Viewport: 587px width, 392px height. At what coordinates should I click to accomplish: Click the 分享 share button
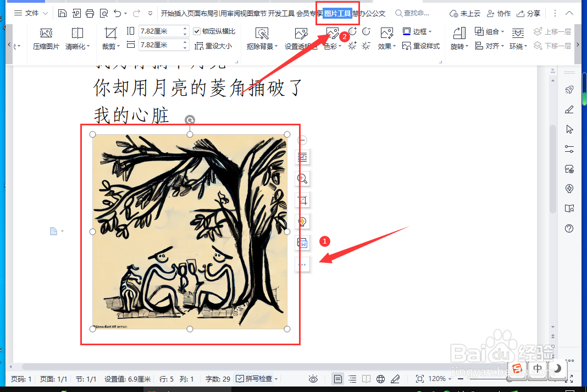click(x=528, y=14)
